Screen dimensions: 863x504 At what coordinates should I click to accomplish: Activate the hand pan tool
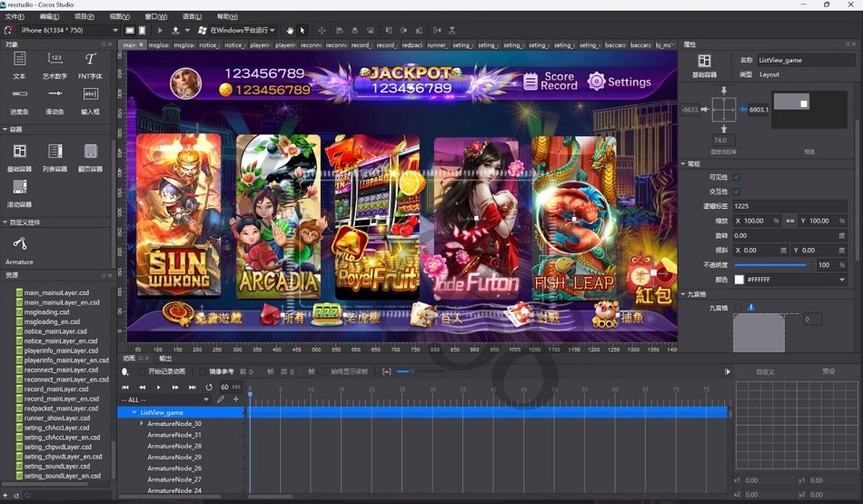[x=290, y=30]
